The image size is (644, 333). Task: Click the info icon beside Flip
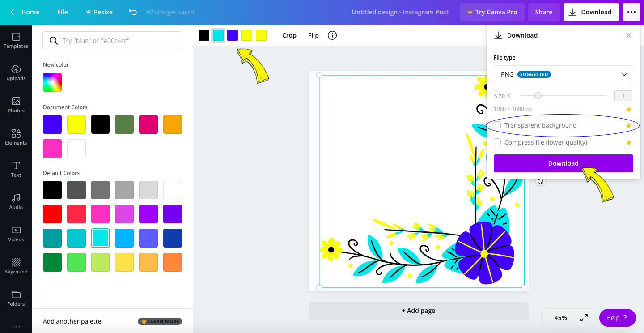pyautogui.click(x=332, y=35)
